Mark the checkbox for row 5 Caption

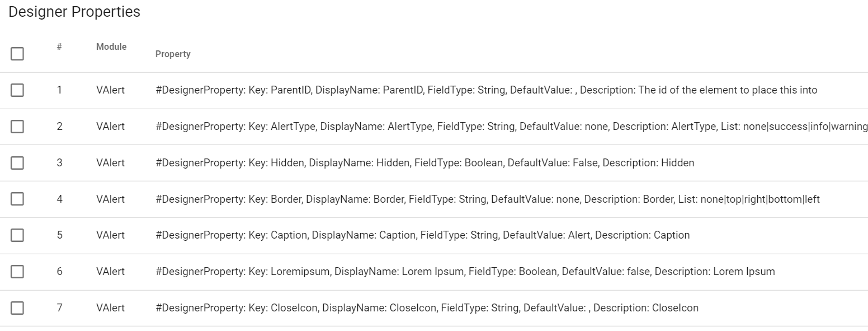17,235
